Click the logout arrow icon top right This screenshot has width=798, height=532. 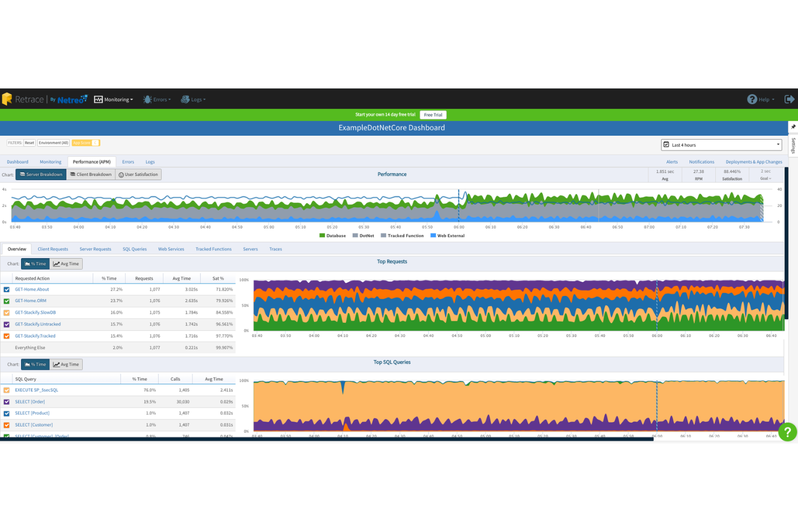point(789,99)
